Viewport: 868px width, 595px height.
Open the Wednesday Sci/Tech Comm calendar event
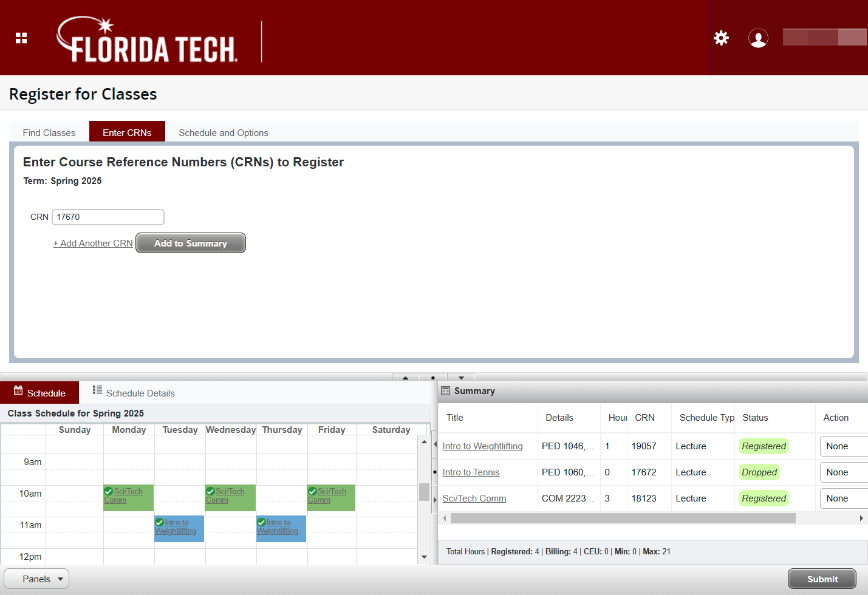(230, 498)
